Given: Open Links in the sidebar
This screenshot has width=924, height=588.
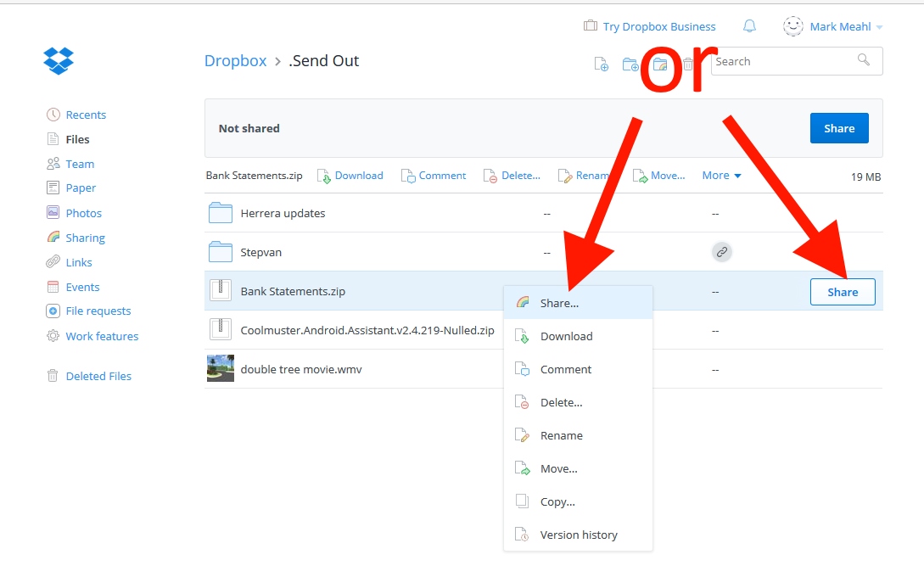Looking at the screenshot, I should (x=70, y=262).
